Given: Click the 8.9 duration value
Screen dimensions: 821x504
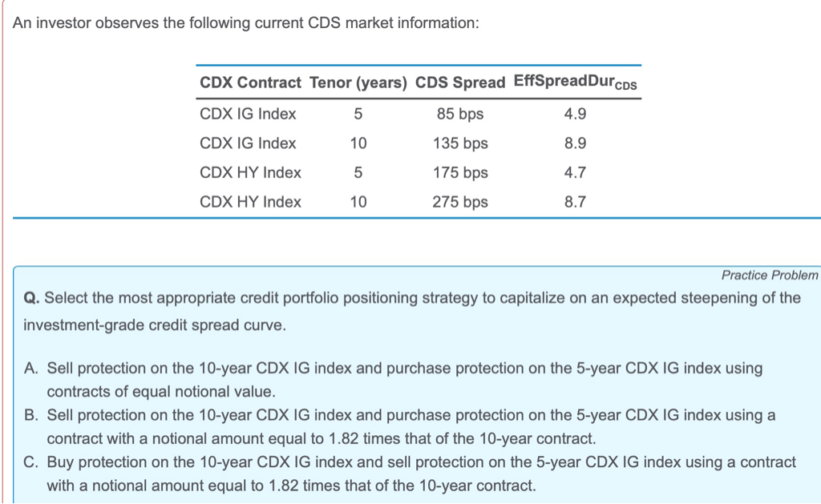Looking at the screenshot, I should tap(575, 143).
